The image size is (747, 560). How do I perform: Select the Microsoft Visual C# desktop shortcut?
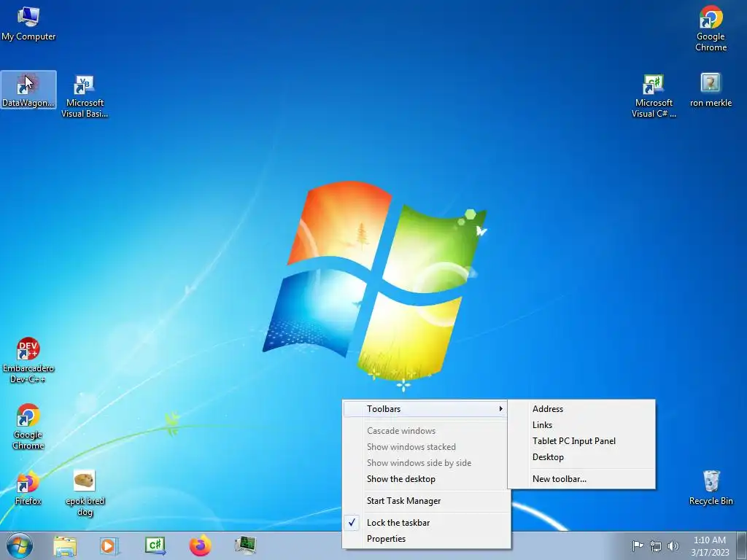[x=654, y=96]
